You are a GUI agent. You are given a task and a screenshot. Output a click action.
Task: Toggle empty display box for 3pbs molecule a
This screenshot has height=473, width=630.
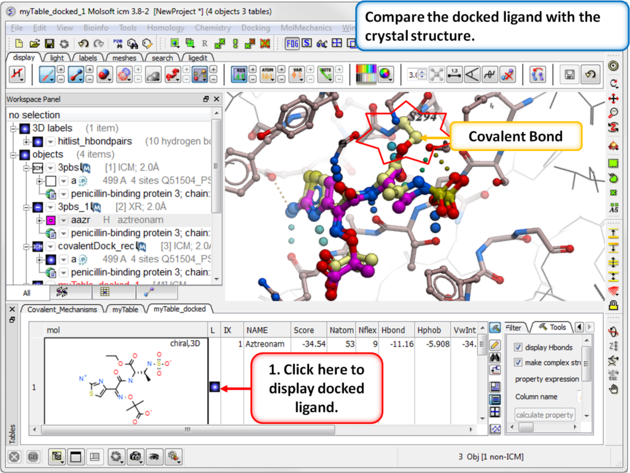point(51,181)
